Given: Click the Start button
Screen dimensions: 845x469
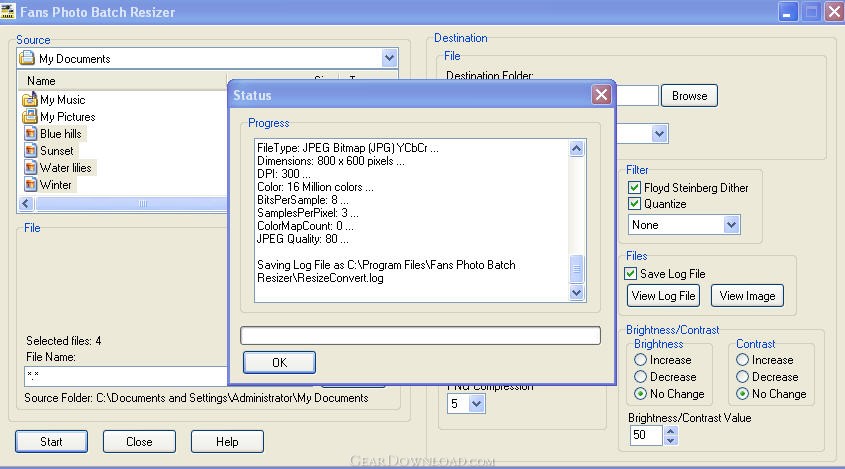Looking at the screenshot, I should 51,442.
